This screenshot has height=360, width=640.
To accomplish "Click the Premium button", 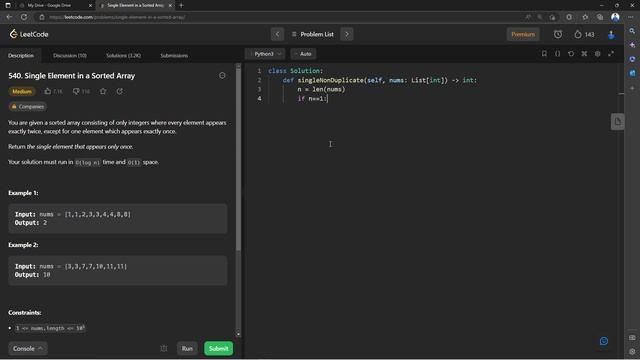I will click(x=523, y=34).
